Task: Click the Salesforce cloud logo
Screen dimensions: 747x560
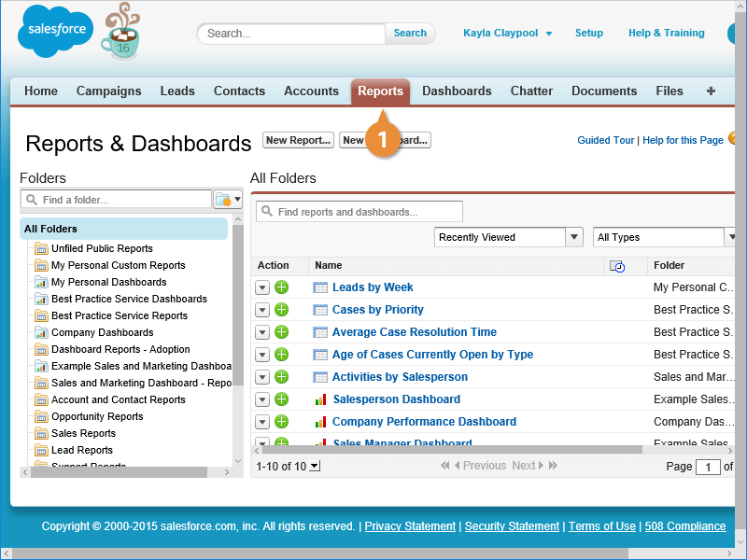Action: (56, 31)
